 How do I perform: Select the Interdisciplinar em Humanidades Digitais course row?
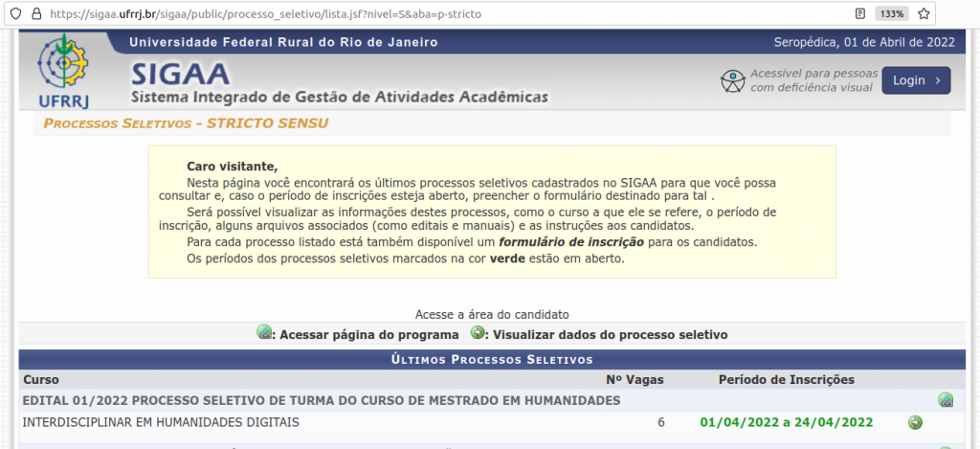(x=161, y=422)
